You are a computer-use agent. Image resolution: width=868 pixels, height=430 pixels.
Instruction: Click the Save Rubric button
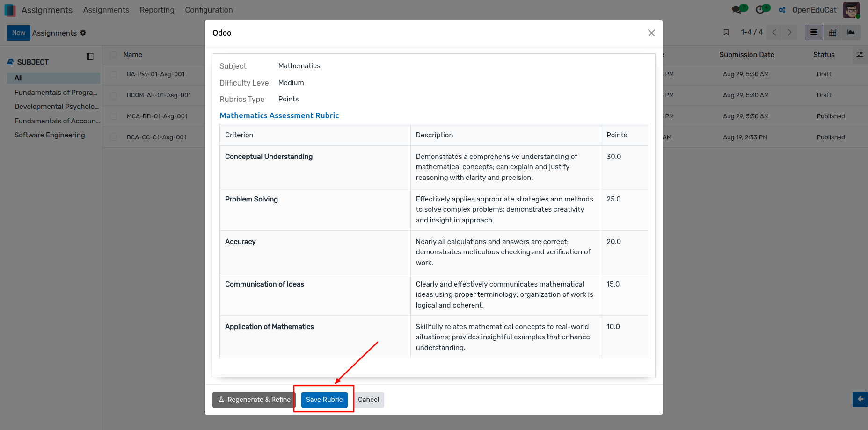coord(324,400)
